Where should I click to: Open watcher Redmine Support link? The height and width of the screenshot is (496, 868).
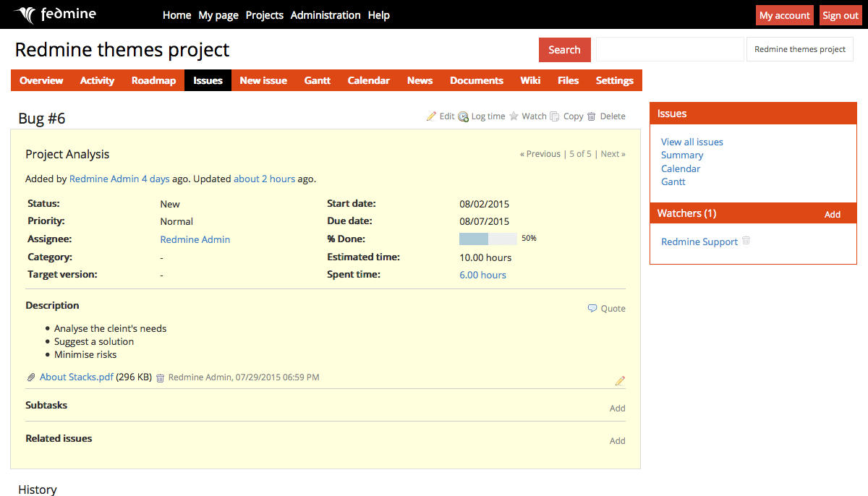699,241
